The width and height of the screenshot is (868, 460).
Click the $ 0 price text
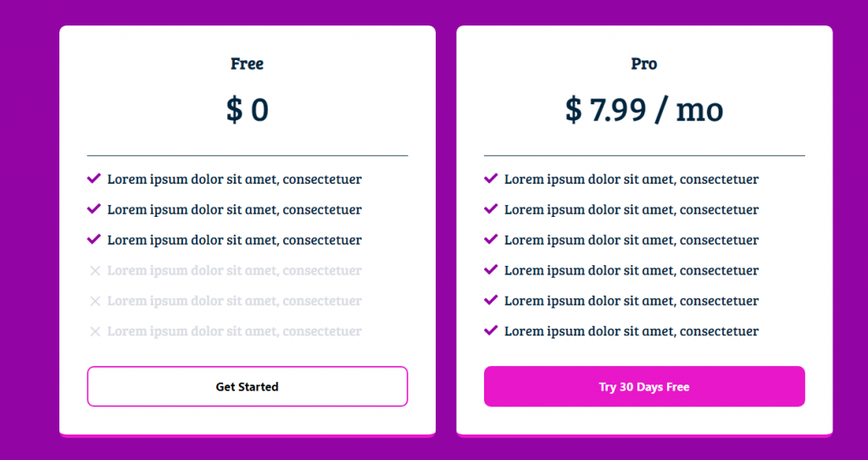(x=247, y=110)
